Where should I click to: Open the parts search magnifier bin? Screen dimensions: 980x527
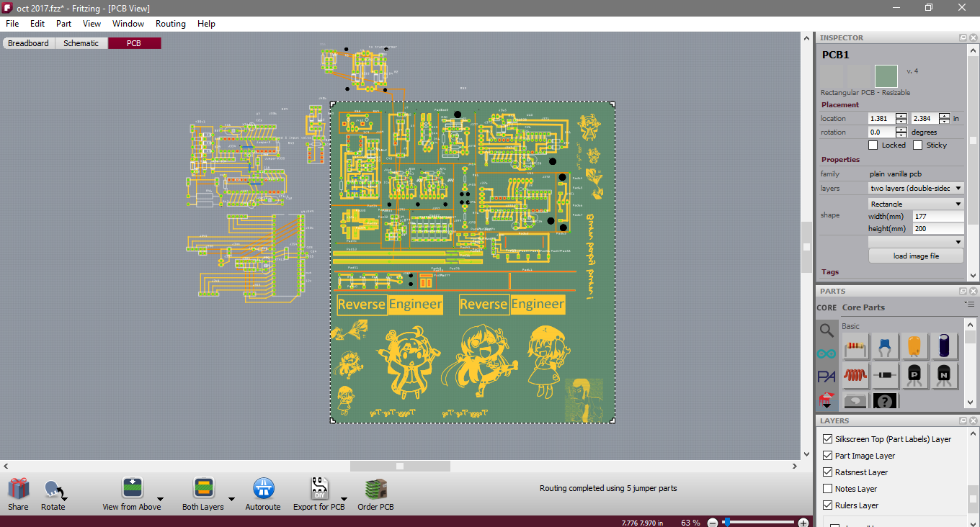[827, 331]
